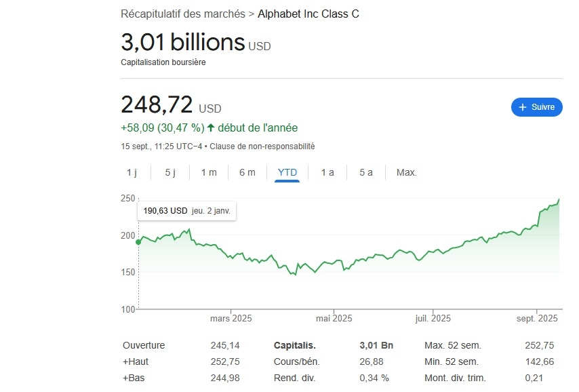This screenshot has width=579, height=392.
Task: Click the Alphabet Inc Class C breadcrumb label
Action: [308, 14]
